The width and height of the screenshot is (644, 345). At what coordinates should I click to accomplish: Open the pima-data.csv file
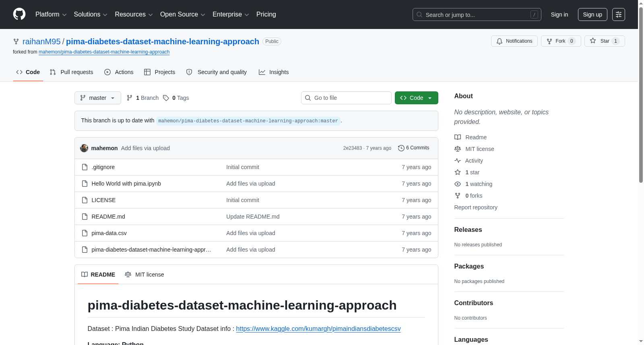109,233
